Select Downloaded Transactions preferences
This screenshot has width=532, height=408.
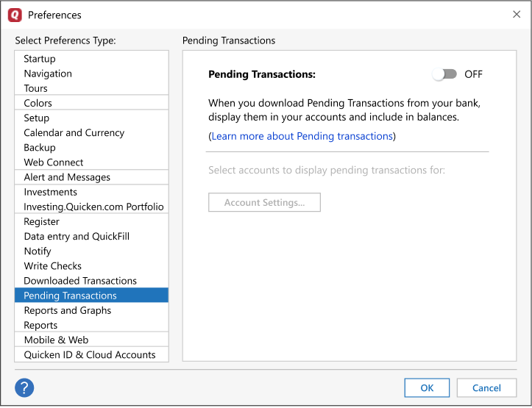tap(80, 280)
